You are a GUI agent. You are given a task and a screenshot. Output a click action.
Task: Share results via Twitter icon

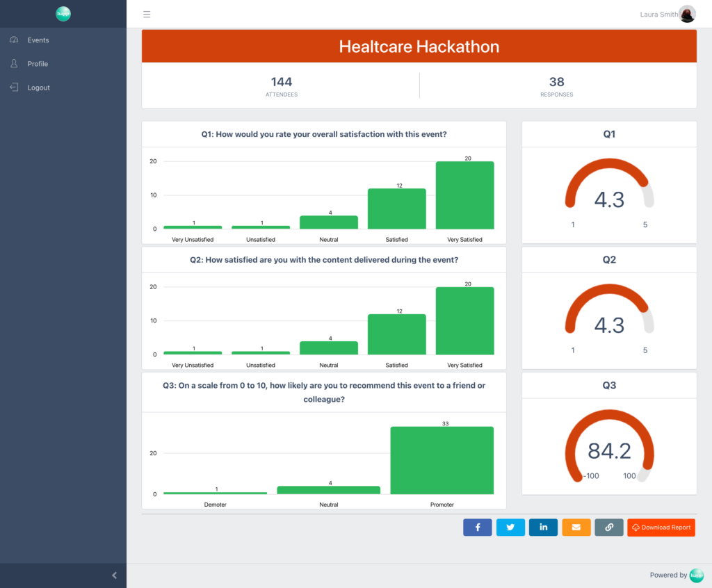pos(510,528)
